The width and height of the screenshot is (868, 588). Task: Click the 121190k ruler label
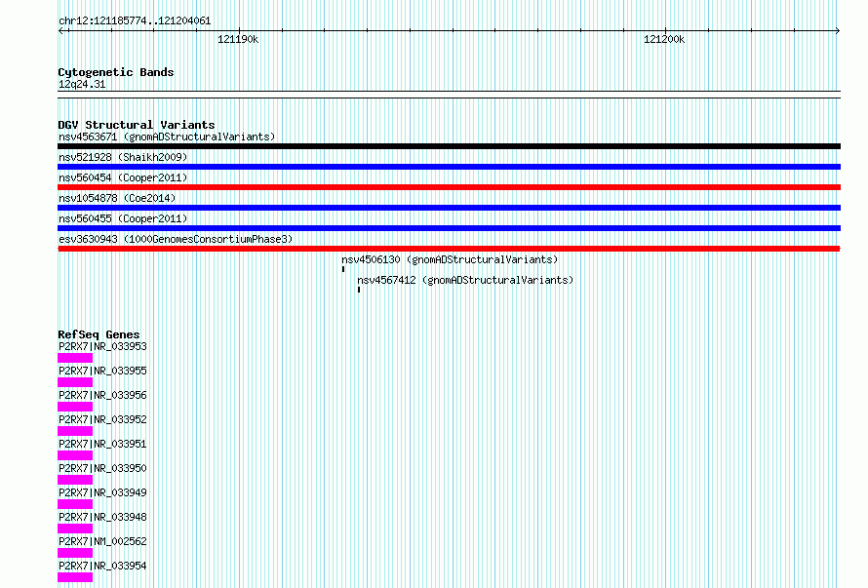pos(238,39)
